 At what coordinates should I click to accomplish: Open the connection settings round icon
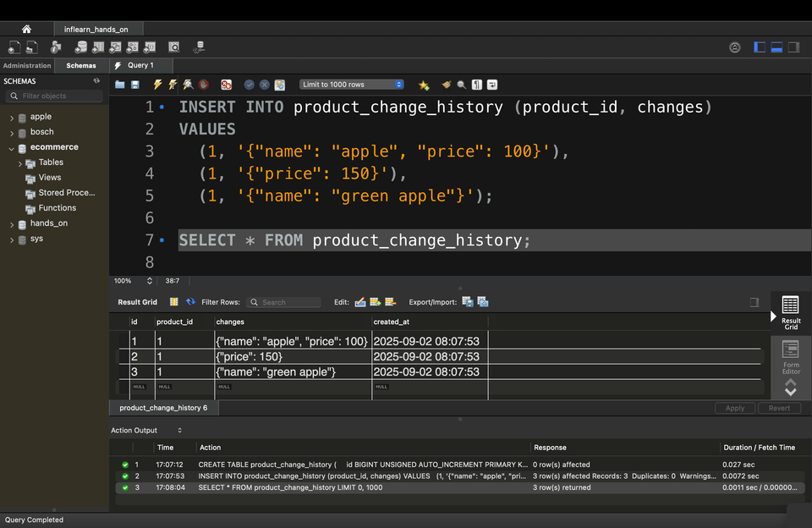735,47
